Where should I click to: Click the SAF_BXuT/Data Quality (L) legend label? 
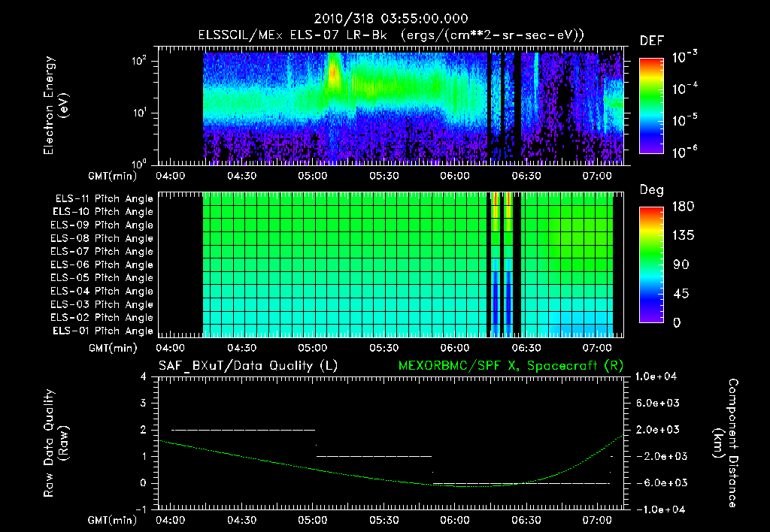[248, 366]
